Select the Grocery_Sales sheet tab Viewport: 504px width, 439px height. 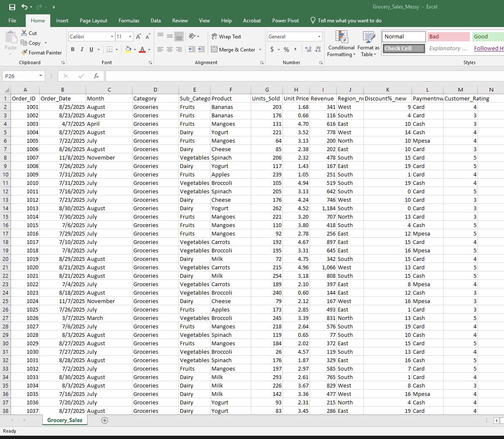(65, 420)
